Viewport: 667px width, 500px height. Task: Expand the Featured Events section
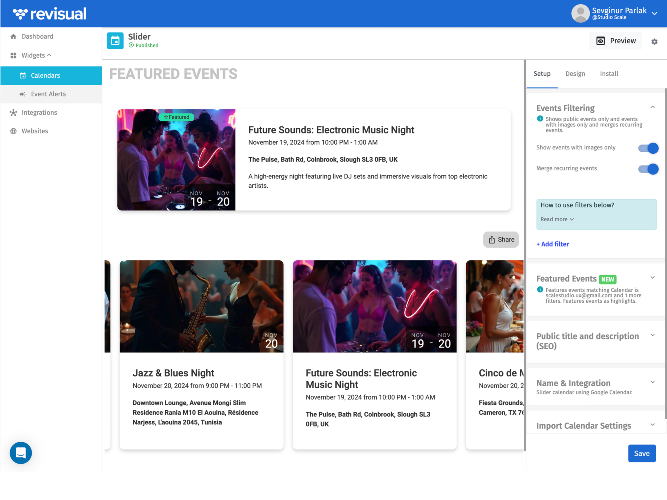tap(653, 277)
